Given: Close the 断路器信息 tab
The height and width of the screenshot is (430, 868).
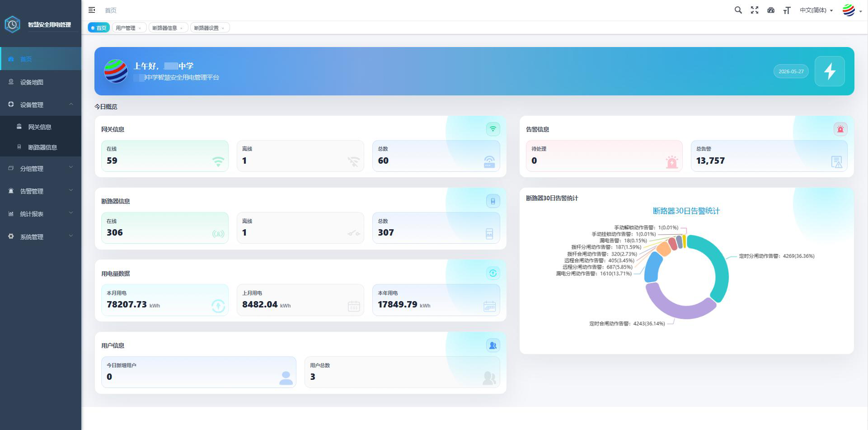Looking at the screenshot, I should [181, 28].
